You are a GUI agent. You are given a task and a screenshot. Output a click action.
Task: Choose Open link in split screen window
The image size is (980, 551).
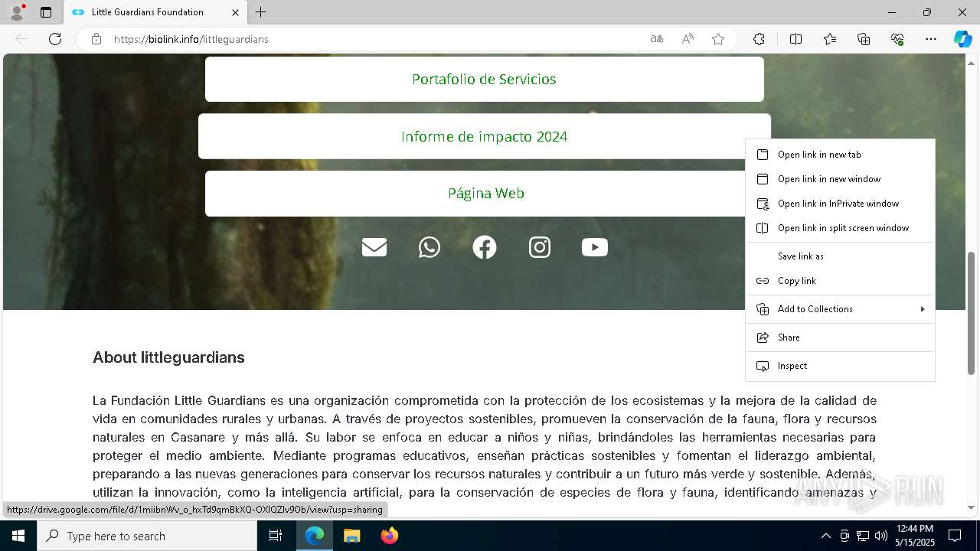tap(840, 228)
